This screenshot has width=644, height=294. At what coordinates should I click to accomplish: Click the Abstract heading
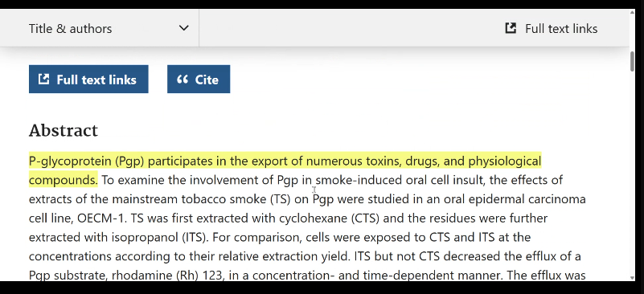coord(64,131)
